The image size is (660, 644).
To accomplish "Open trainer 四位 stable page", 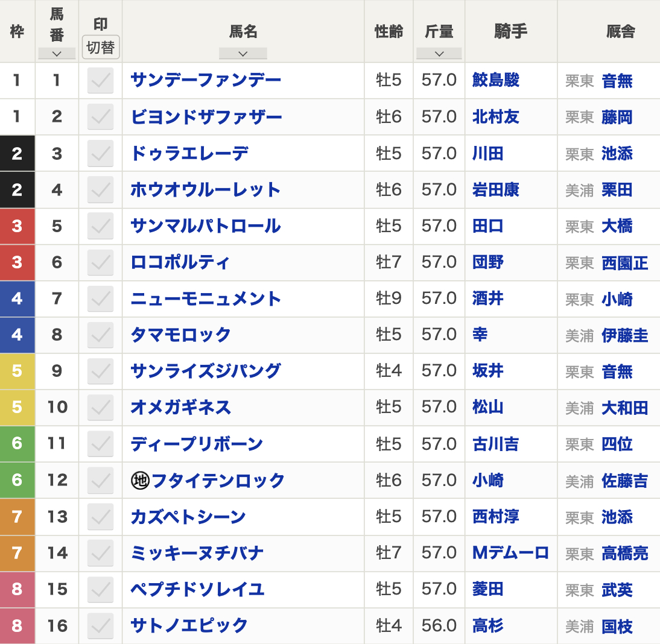I will [617, 444].
